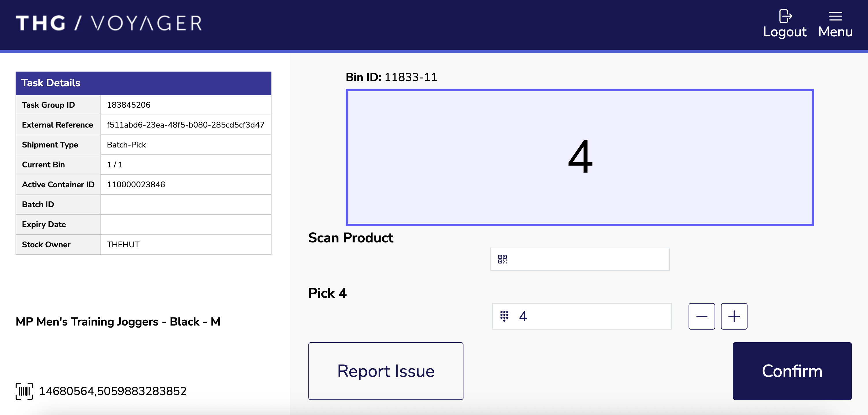Viewport: 868px width, 415px height.
Task: Click the Bin ID 11833-11 label
Action: tap(391, 77)
